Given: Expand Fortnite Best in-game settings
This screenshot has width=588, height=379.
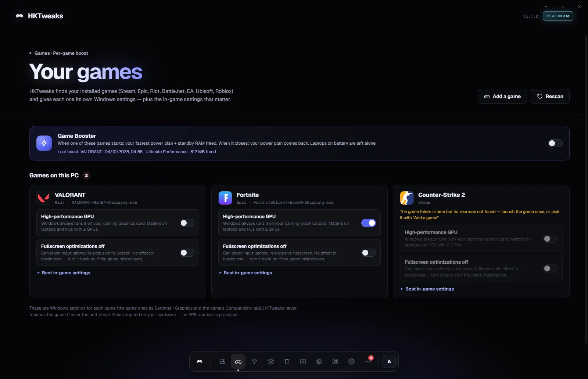Looking at the screenshot, I should [246, 273].
